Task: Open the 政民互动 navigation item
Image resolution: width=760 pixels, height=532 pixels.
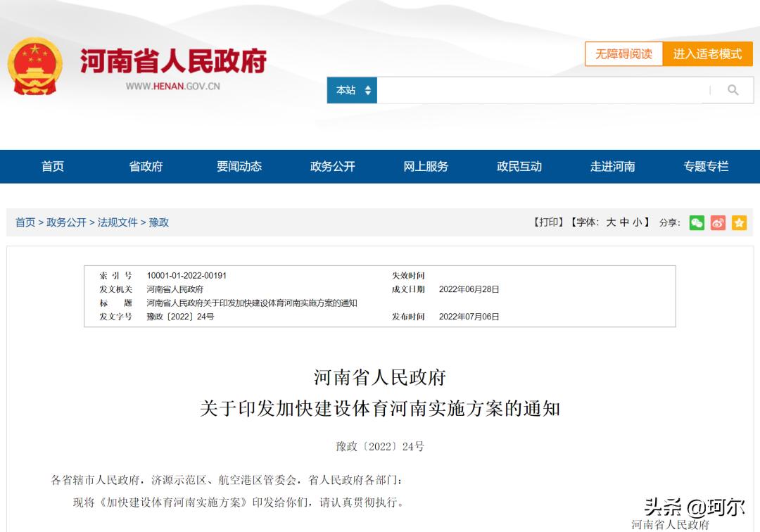Action: point(519,167)
